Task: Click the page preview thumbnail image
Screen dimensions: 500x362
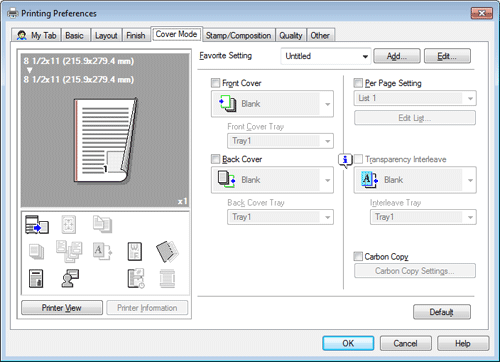Action: point(105,140)
